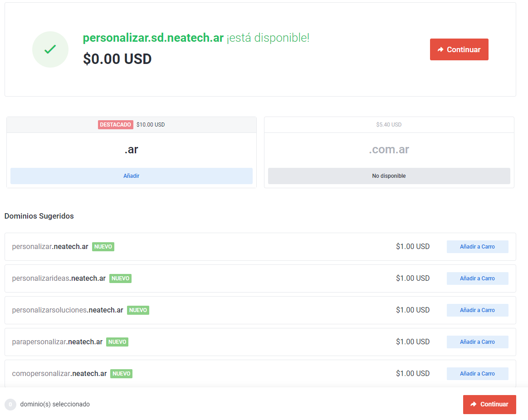Click $1.00 USD price for personalizarideas.neatech.ar
The height and width of the screenshot is (420, 528).
point(413,278)
